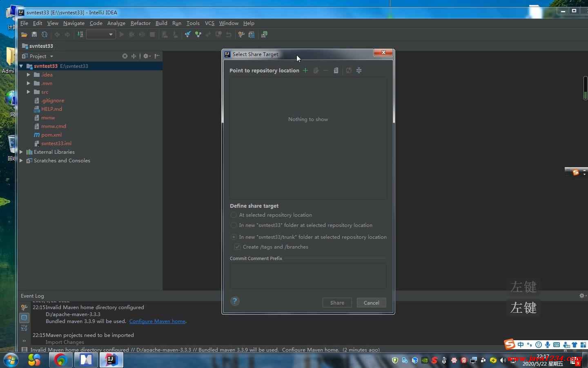Click the Cancel button
This screenshot has height=368, width=588.
[x=372, y=303]
